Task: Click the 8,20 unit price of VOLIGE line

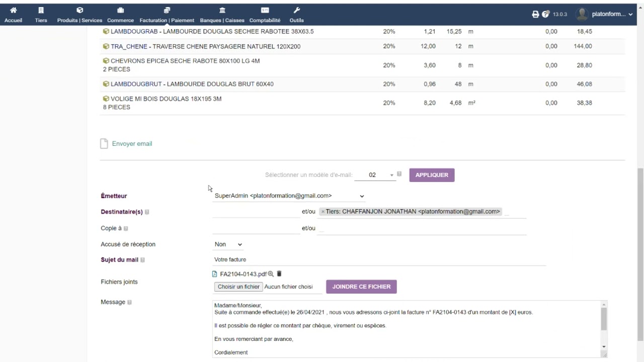Action: click(x=430, y=103)
